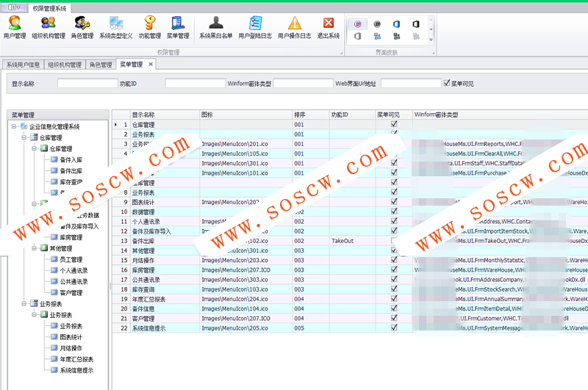The width and height of the screenshot is (588, 390).
Task: Click the TakeOut cell in row 13
Action: (353, 240)
